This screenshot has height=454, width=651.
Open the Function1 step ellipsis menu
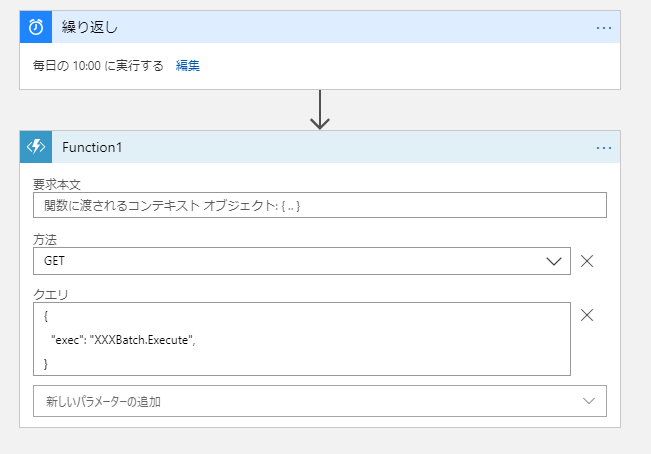(x=603, y=147)
